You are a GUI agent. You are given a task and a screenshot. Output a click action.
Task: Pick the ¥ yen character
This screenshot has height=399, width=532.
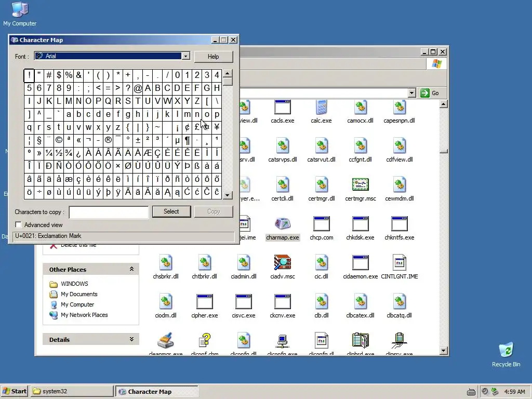(217, 127)
